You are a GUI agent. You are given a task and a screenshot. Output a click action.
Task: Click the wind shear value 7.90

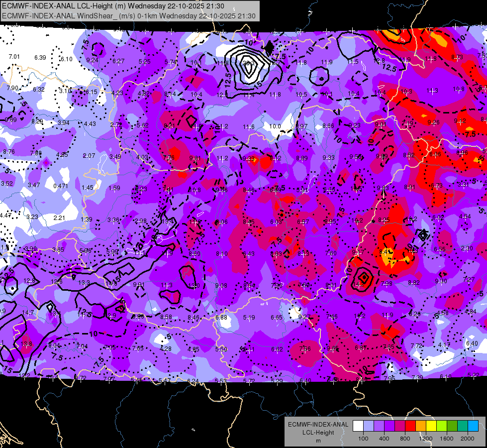pos(12,88)
